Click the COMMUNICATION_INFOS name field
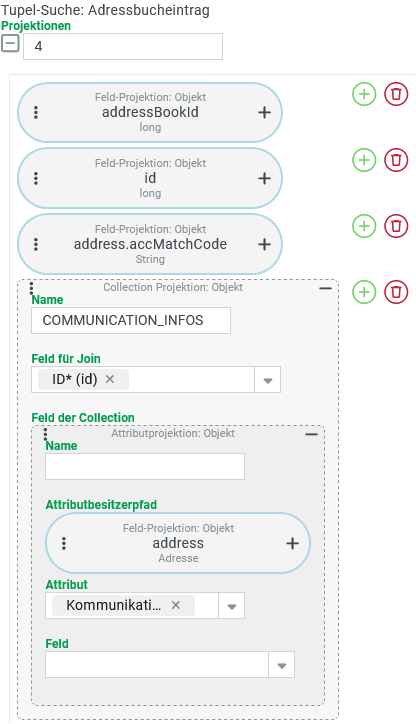This screenshot has width=416, height=724. 131,320
